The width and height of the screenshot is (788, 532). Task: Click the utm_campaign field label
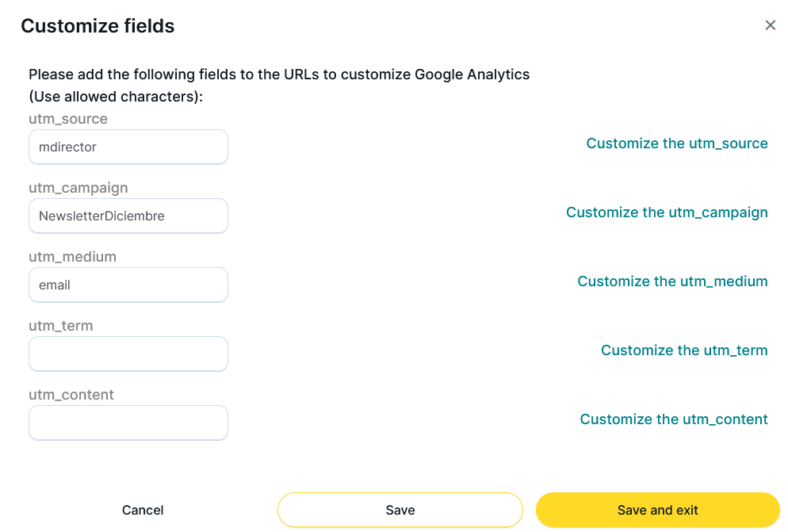click(78, 188)
